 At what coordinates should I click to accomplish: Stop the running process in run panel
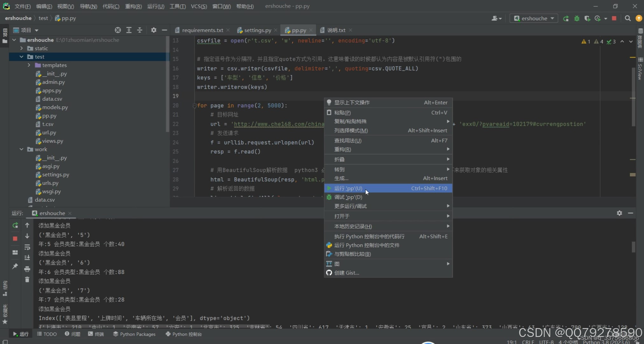tap(15, 239)
